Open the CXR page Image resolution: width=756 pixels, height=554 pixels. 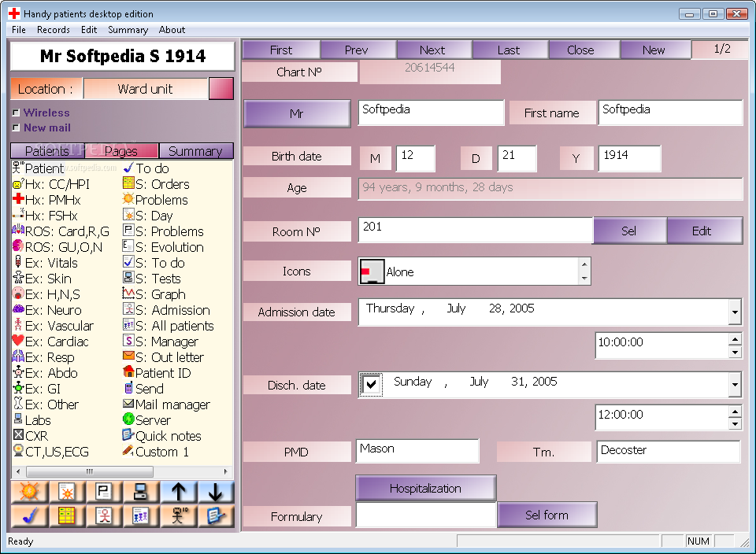(31, 436)
